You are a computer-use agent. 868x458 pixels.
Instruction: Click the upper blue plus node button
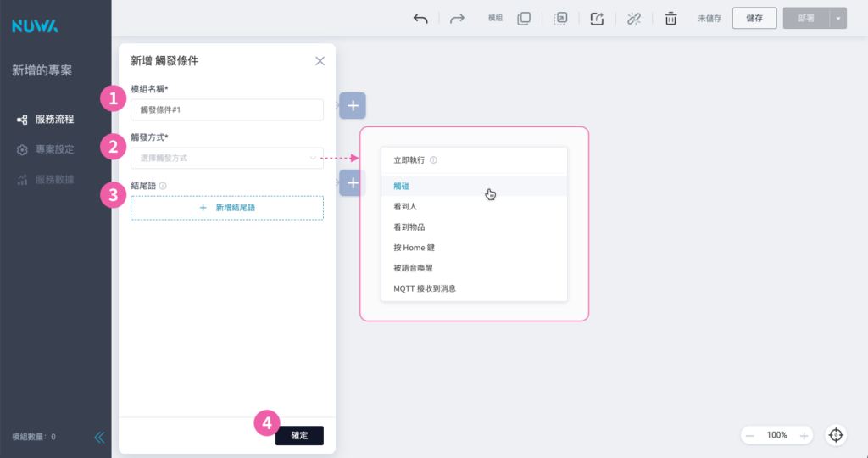coord(353,106)
